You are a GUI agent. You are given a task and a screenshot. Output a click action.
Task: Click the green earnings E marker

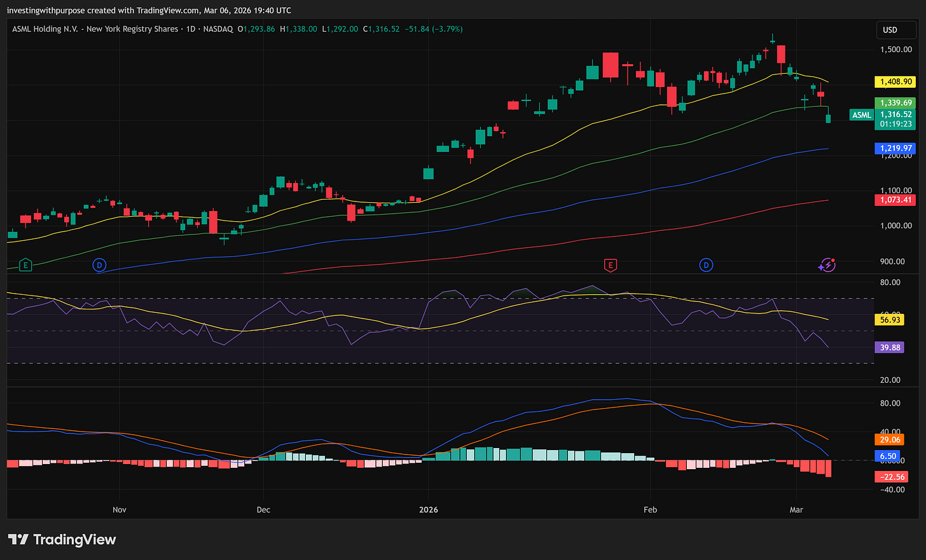click(x=25, y=265)
